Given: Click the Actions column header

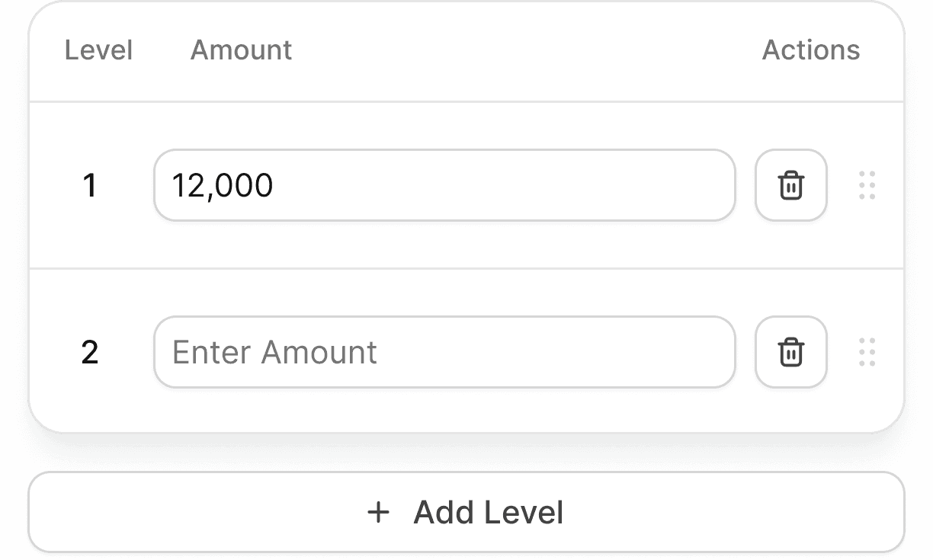Looking at the screenshot, I should [x=811, y=50].
